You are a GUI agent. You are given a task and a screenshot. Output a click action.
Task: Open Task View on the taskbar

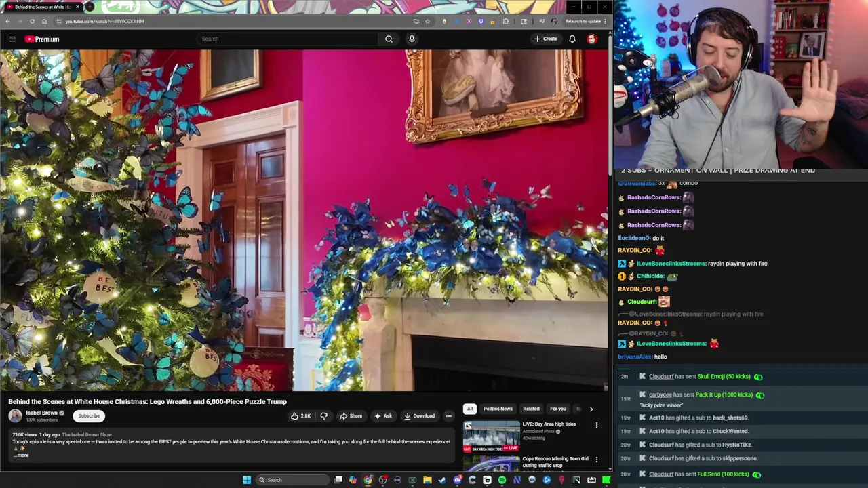click(338, 480)
